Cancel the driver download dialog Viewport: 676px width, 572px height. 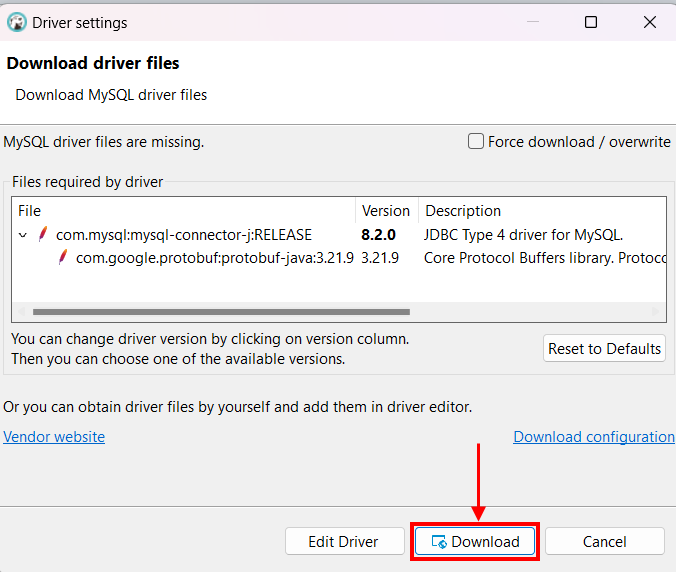604,541
